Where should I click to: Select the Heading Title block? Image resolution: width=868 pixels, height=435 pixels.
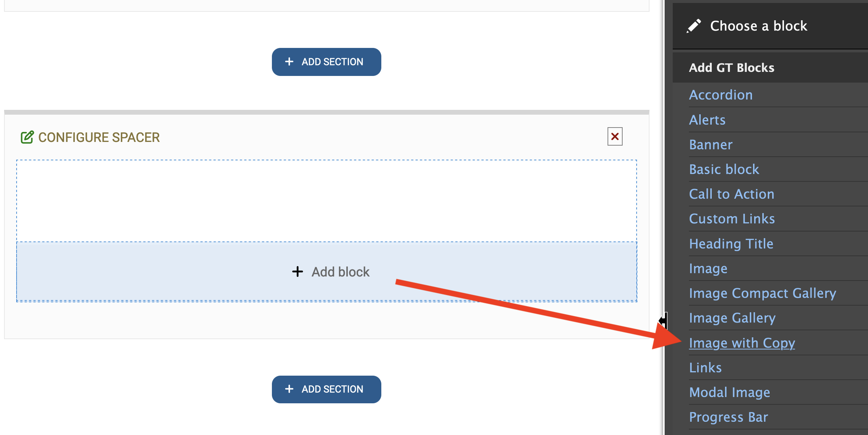click(x=731, y=244)
